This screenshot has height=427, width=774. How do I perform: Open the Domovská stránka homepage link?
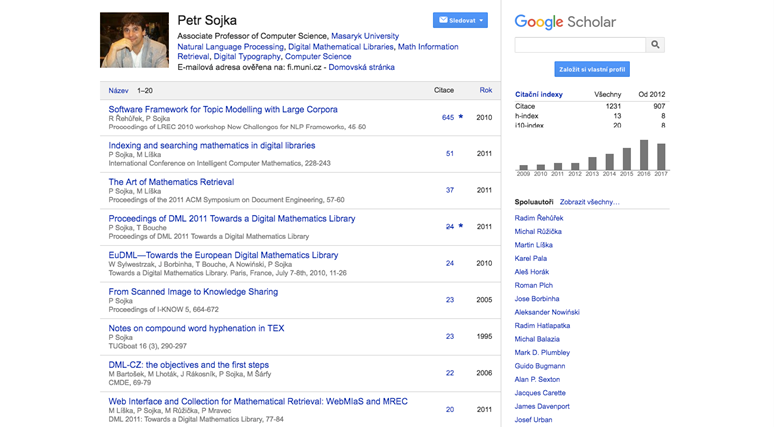(363, 67)
